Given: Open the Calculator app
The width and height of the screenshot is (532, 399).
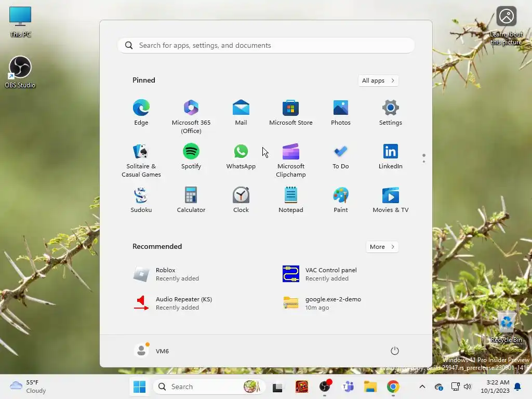Looking at the screenshot, I should click(191, 200).
